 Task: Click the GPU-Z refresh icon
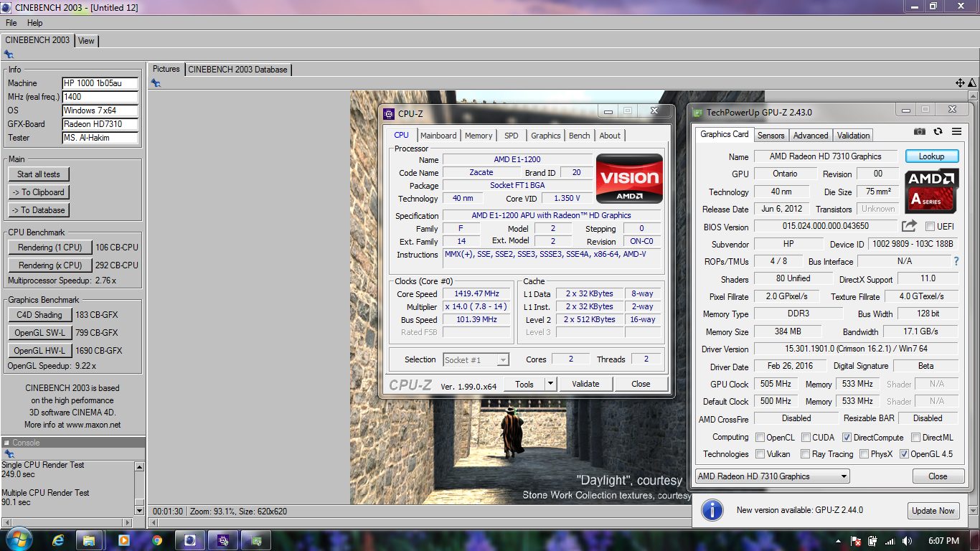point(938,131)
